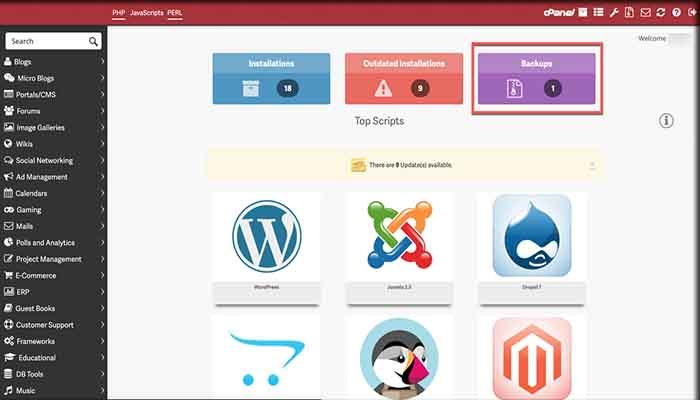Open the envelope email settings icon
This screenshot has height=400, width=700.
pos(646,12)
